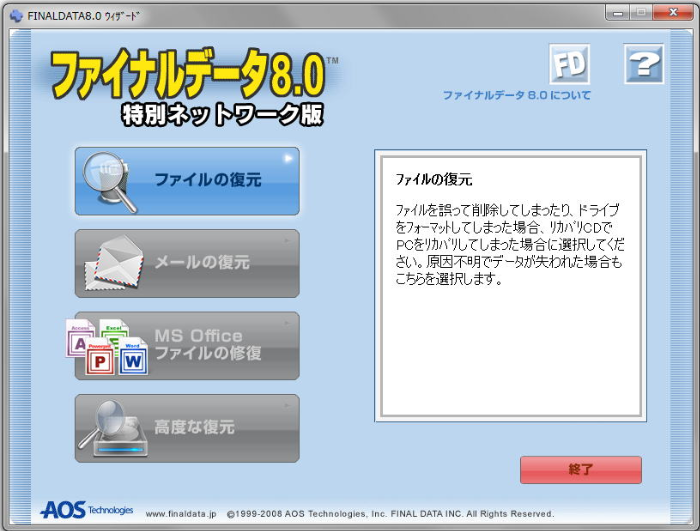
Task: Click the blue Word icon
Action: pyautogui.click(x=133, y=358)
